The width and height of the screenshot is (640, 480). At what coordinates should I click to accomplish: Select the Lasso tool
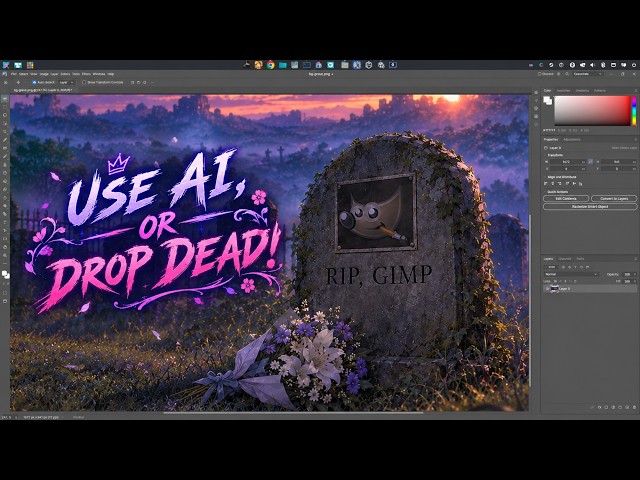[5, 115]
